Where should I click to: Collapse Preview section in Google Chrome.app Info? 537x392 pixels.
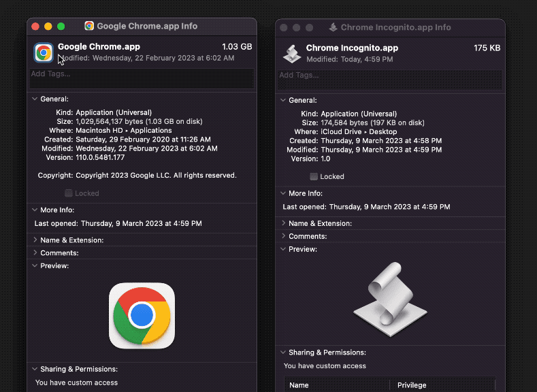35,265
